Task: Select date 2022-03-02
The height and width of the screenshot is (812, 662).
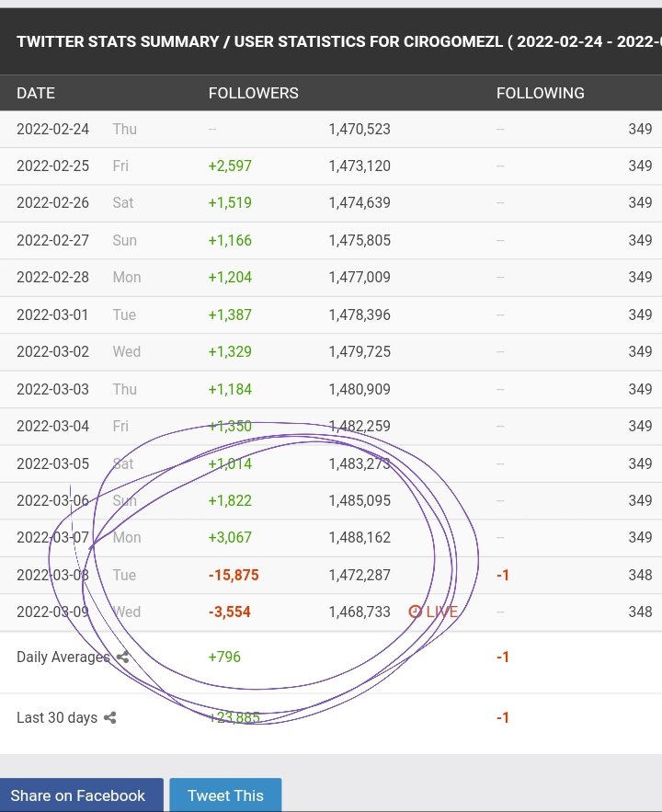Action: (x=52, y=351)
